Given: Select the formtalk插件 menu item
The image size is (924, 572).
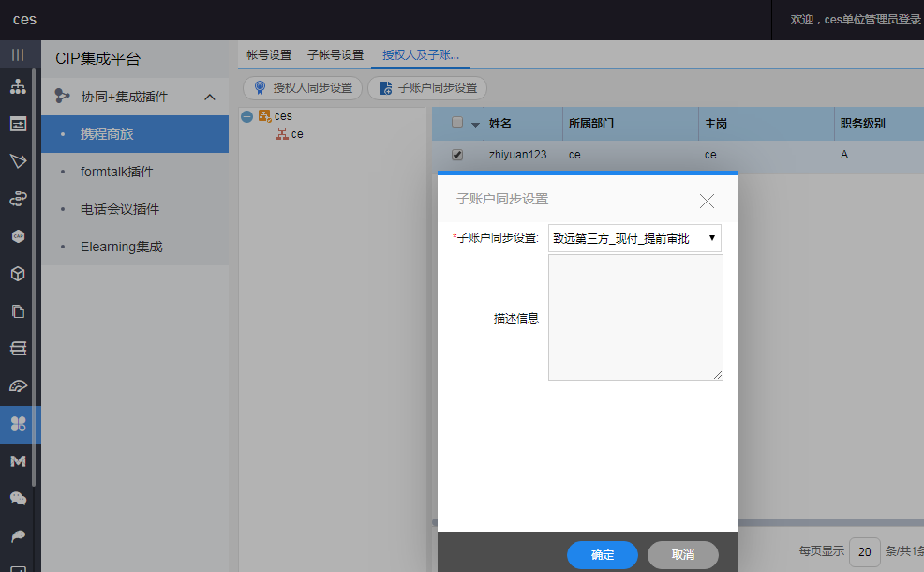Looking at the screenshot, I should pos(117,172).
